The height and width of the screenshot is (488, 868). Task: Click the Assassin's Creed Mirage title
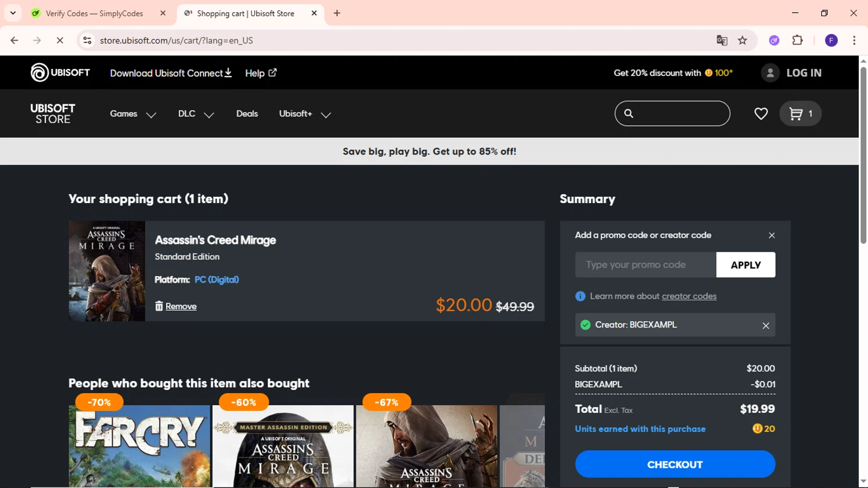click(x=215, y=240)
